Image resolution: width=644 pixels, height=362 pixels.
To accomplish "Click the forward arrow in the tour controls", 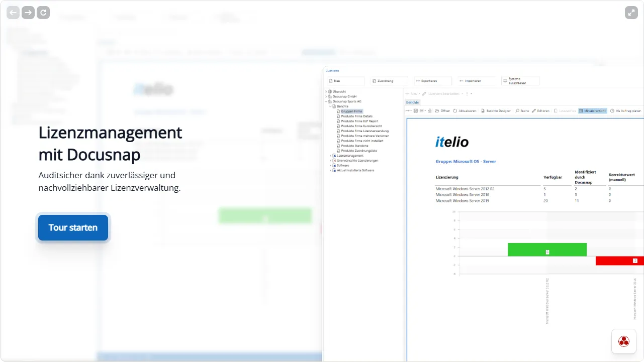I will [x=28, y=13].
